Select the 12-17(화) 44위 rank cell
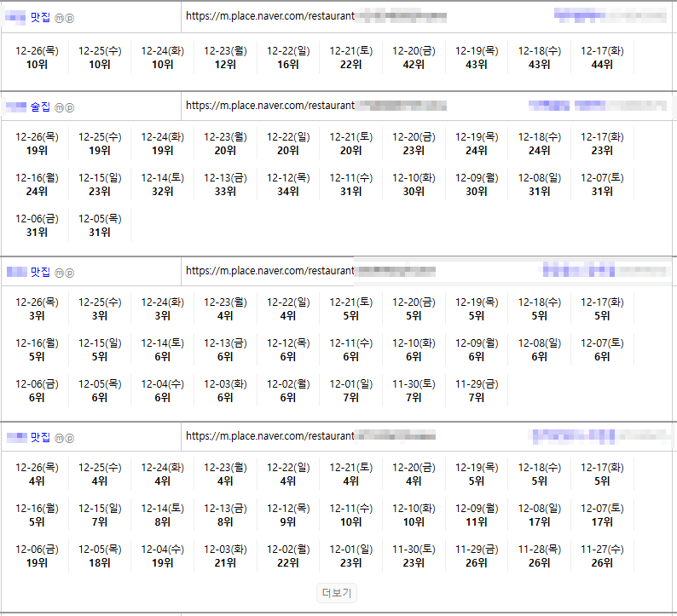 tap(602, 58)
